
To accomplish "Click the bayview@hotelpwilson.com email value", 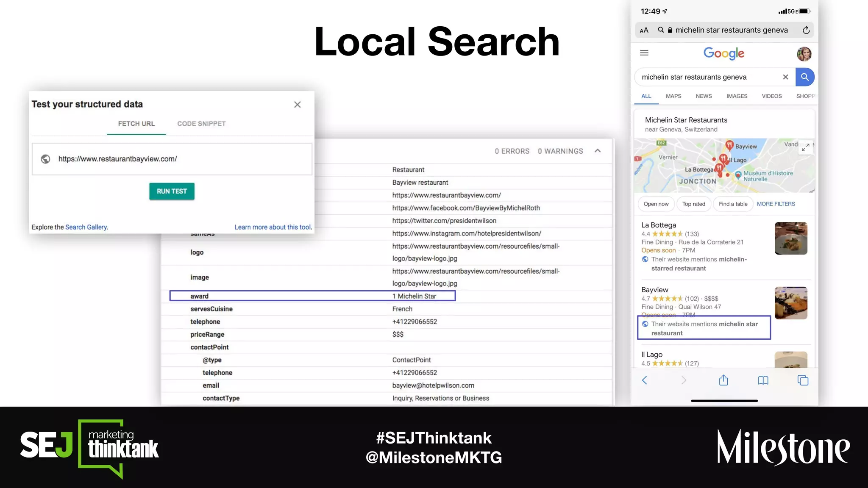I will (x=433, y=385).
